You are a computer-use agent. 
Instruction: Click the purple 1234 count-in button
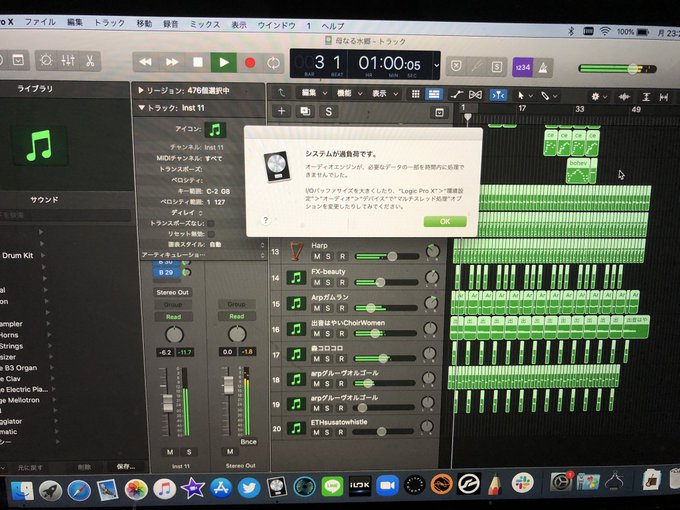point(523,67)
